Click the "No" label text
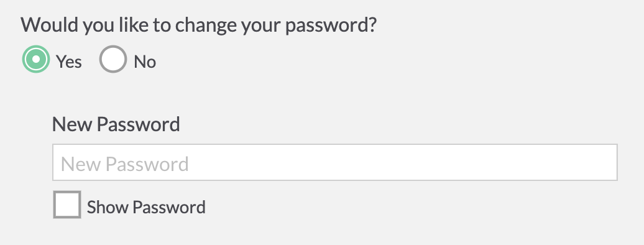The image size is (644, 245). [x=145, y=62]
